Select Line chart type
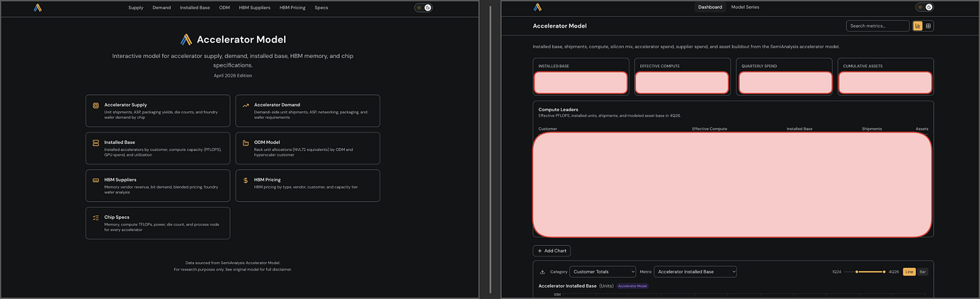The width and height of the screenshot is (980, 299). point(909,272)
